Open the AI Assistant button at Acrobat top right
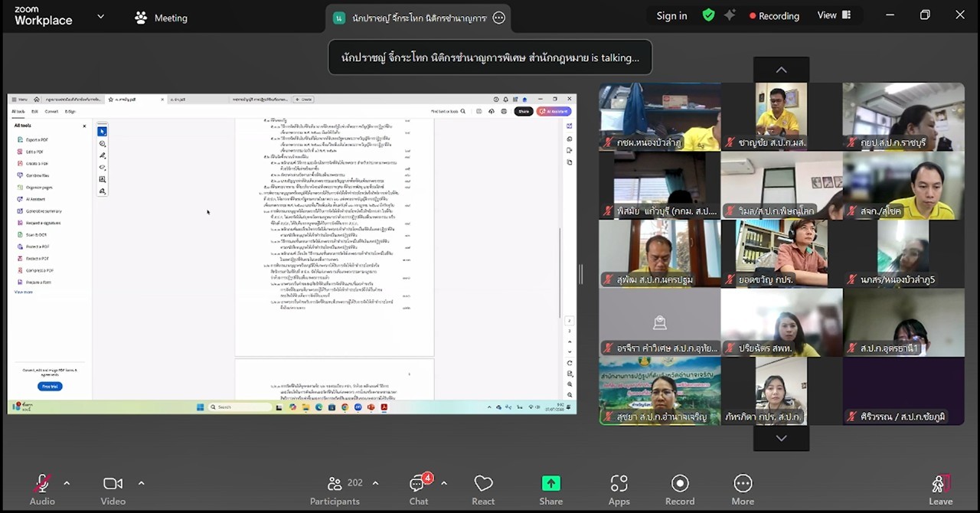 [554, 112]
